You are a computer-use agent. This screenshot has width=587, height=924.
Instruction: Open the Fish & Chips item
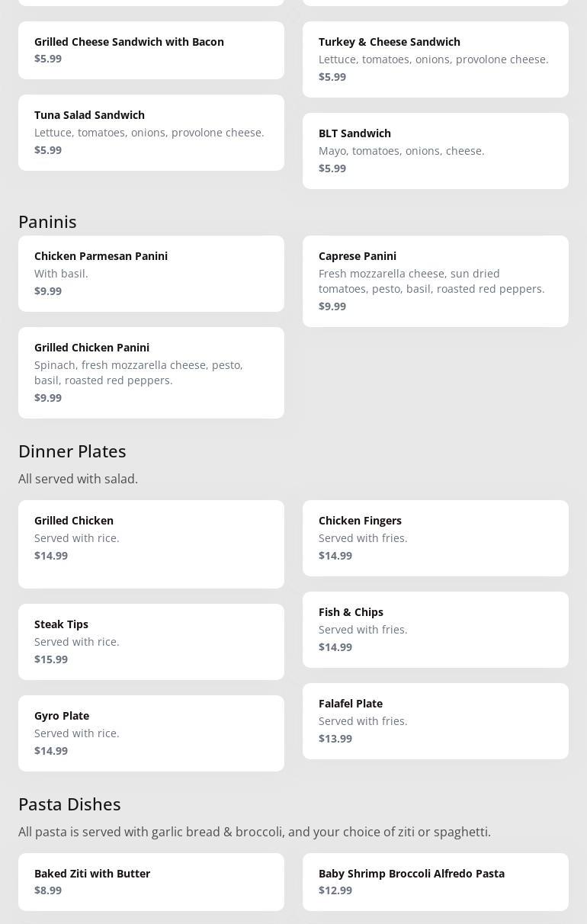[x=435, y=630]
